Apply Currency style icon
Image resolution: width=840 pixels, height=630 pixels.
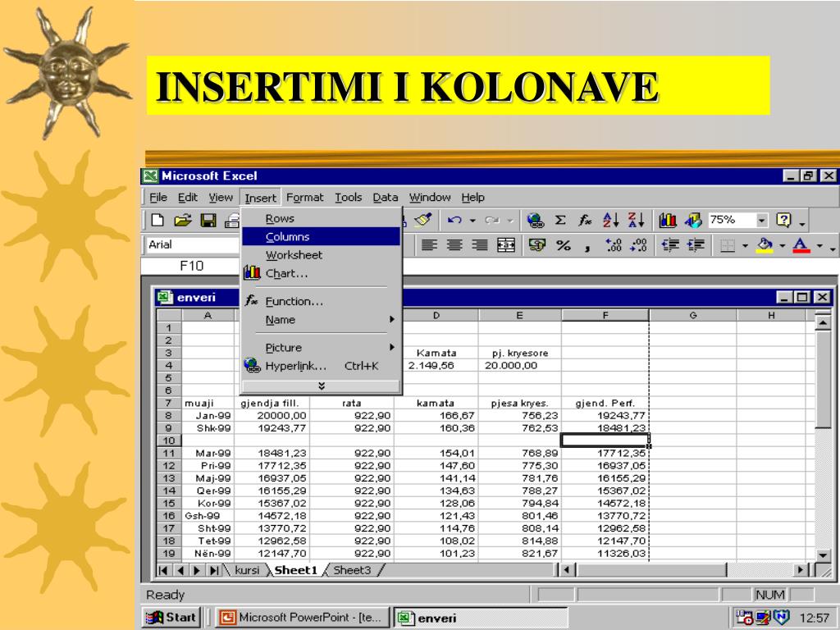(x=536, y=245)
